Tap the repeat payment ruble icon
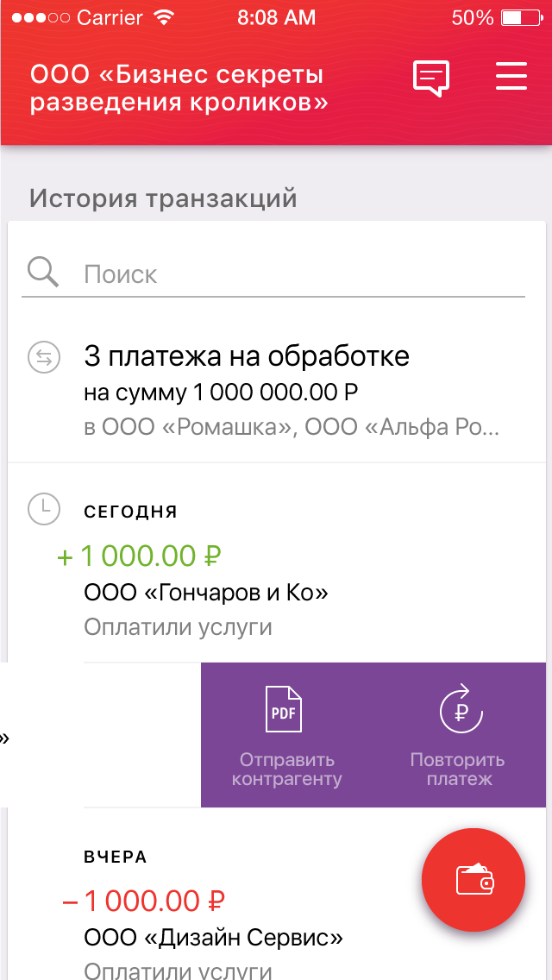This screenshot has height=980, width=552. [460, 710]
